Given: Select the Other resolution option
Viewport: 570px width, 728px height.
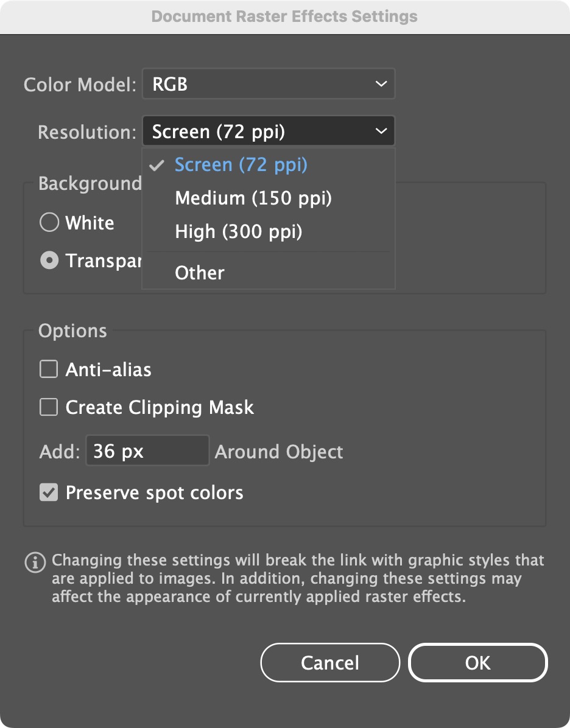Looking at the screenshot, I should click(x=200, y=273).
